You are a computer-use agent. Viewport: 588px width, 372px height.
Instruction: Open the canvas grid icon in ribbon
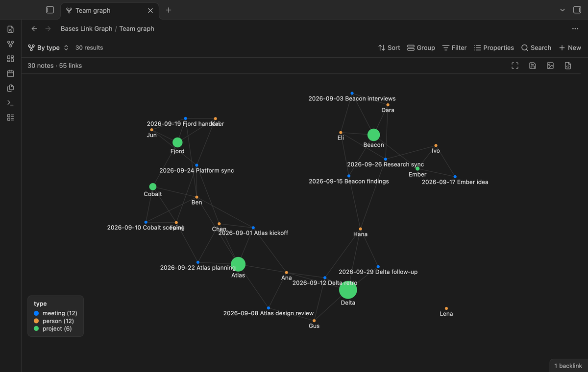point(10,59)
